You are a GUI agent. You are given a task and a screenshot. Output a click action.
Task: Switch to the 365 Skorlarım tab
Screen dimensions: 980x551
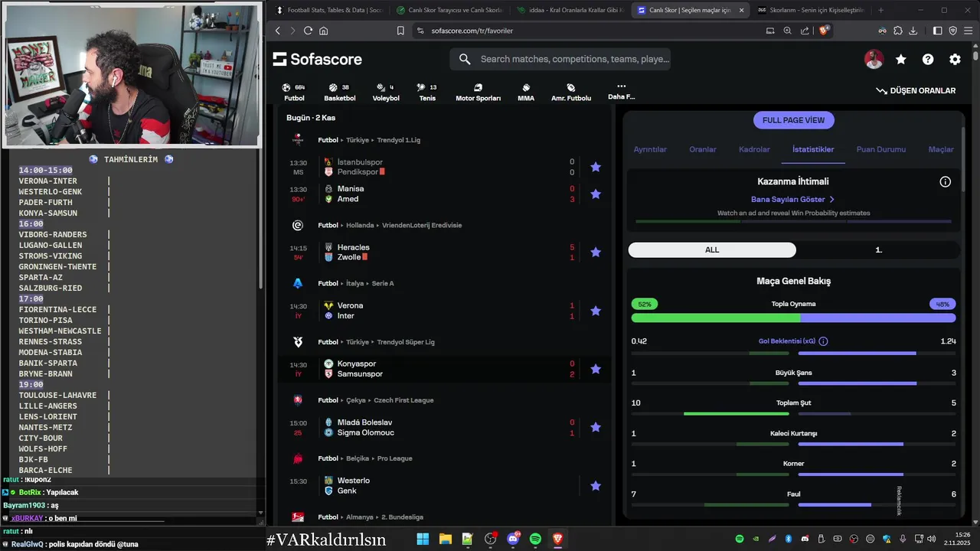pyautogui.click(x=810, y=10)
